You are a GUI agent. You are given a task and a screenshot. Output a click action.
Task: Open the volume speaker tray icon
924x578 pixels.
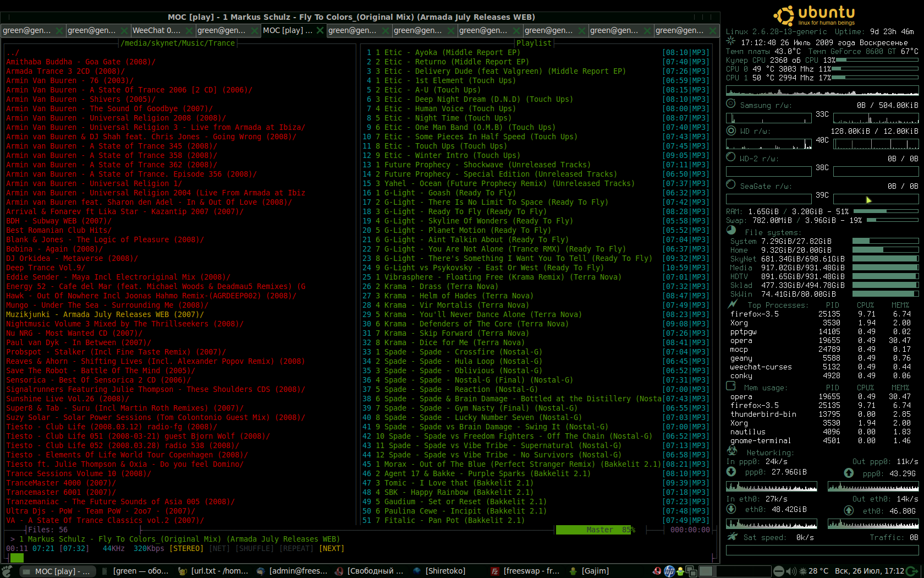pyautogui.click(x=791, y=571)
